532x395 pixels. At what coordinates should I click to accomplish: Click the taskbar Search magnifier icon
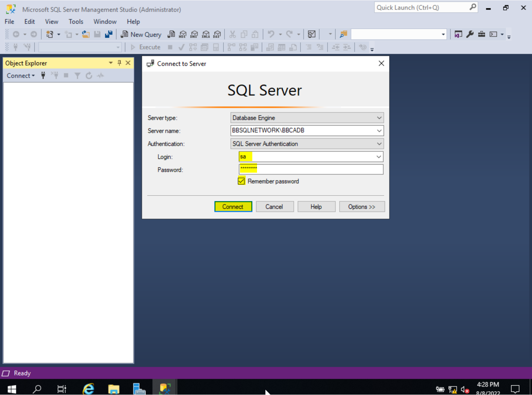click(37, 389)
